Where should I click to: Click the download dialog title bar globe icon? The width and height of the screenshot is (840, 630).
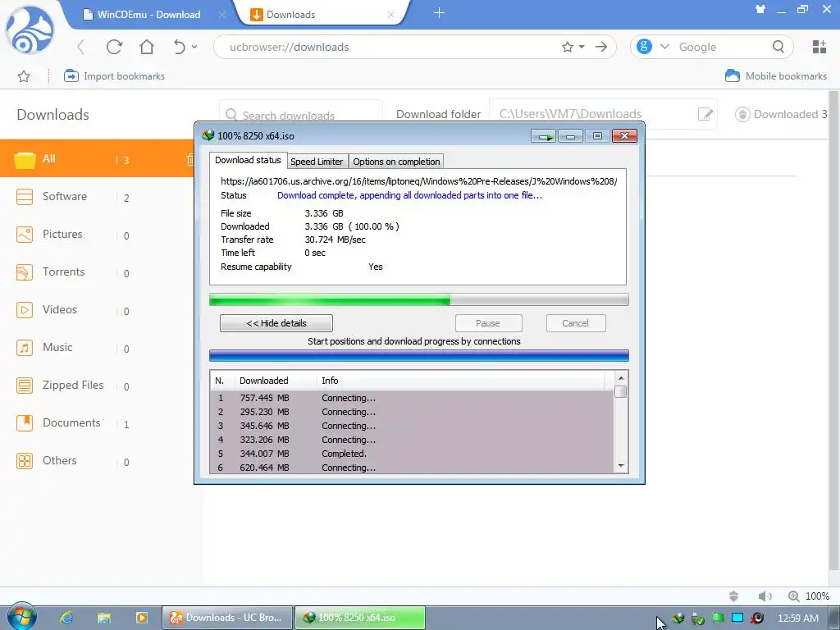[208, 135]
